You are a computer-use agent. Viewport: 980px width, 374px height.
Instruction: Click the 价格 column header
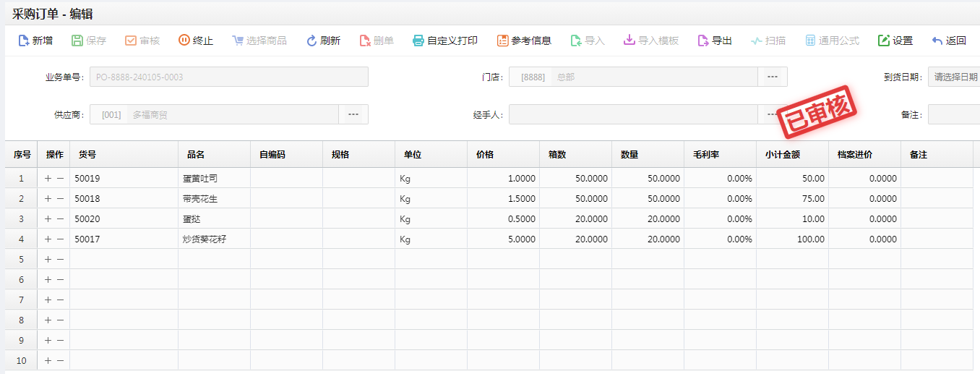point(504,155)
